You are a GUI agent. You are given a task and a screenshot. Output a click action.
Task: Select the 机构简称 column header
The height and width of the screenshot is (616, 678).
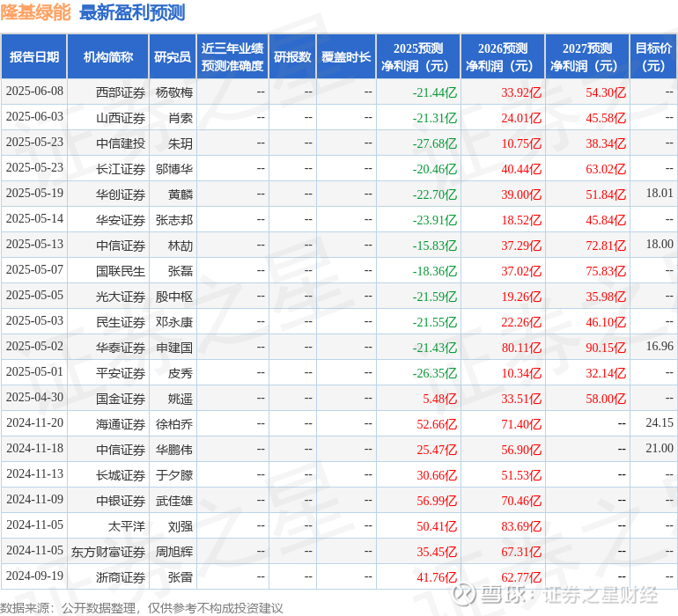click(108, 56)
